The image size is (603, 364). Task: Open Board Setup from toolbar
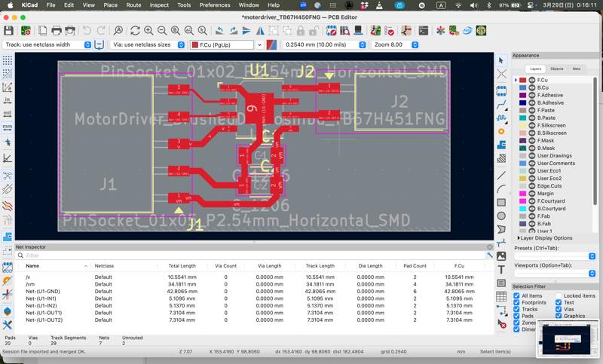coord(26,31)
